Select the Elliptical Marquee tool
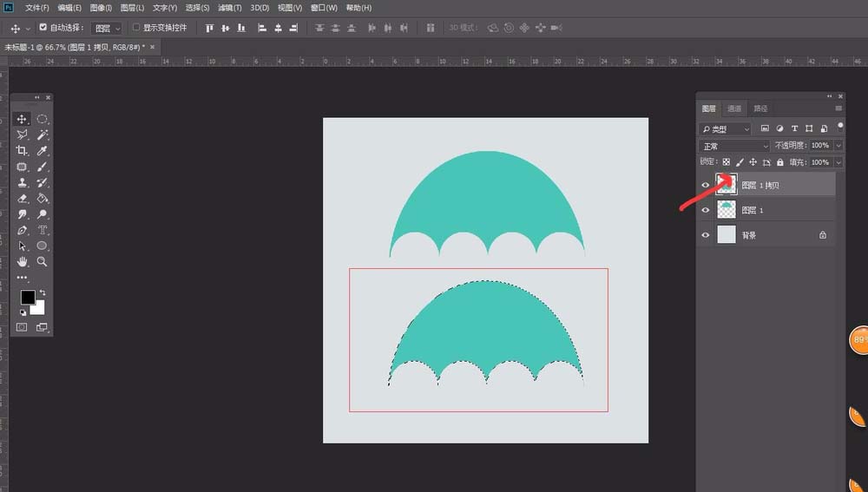Screen dimensions: 868x492 point(42,120)
